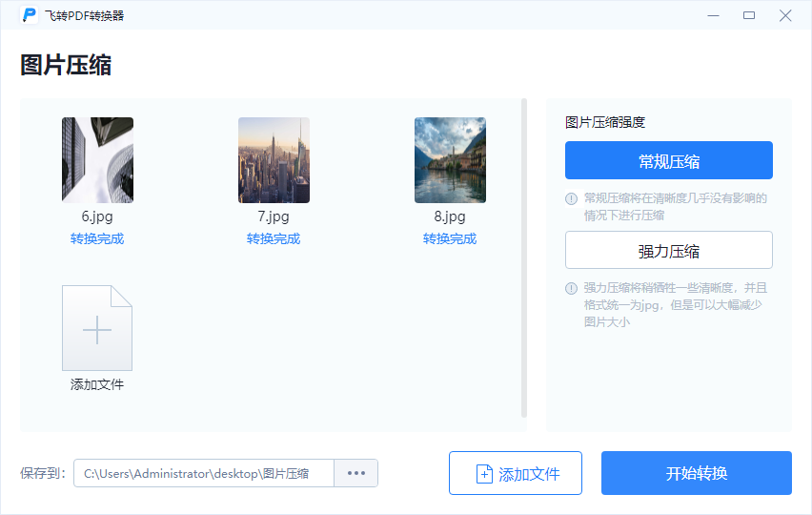Select the 7.jpg city skyline thumbnail
Image resolution: width=812 pixels, height=515 pixels.
(274, 160)
